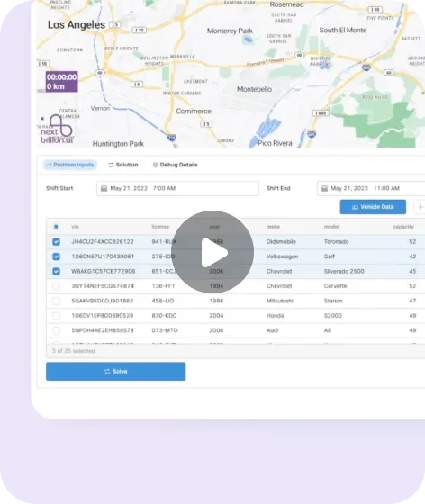Select VIN 5NPDH4AE2EH859578 cell

[103, 330]
